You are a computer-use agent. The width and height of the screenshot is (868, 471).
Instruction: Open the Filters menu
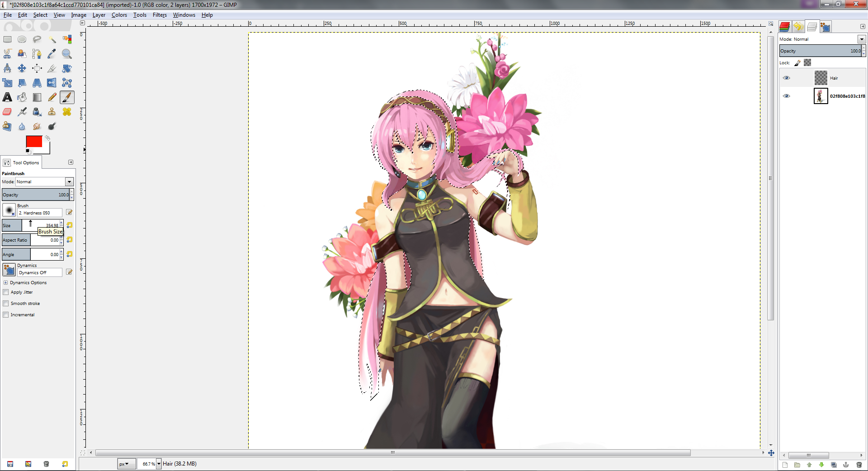pos(160,15)
